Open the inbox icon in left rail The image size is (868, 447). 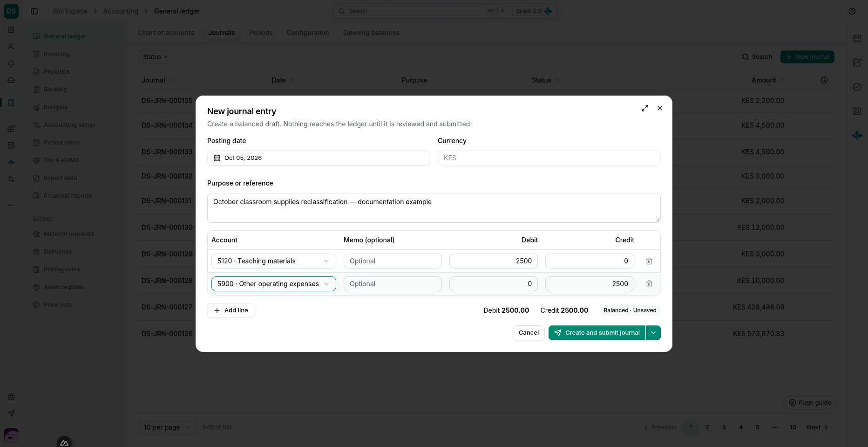[11, 80]
